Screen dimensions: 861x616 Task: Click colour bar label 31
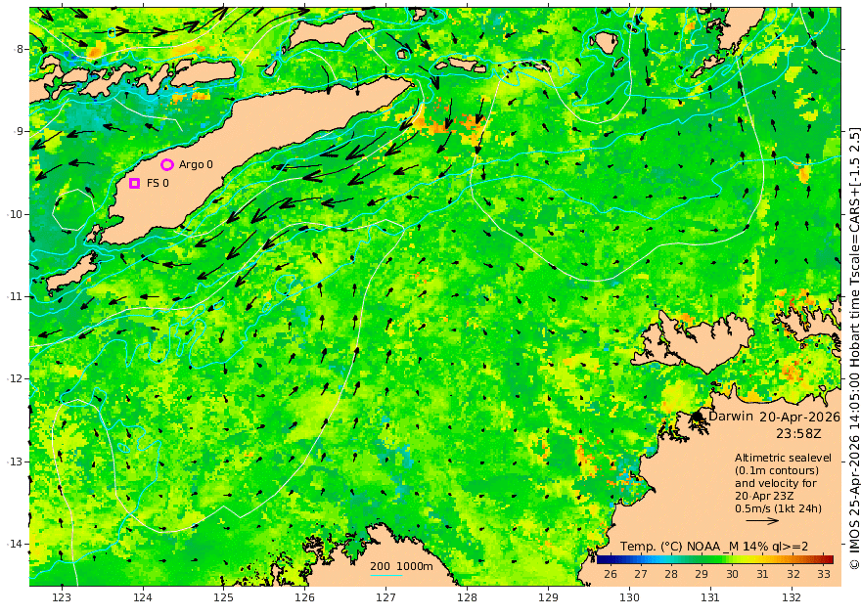click(762, 574)
